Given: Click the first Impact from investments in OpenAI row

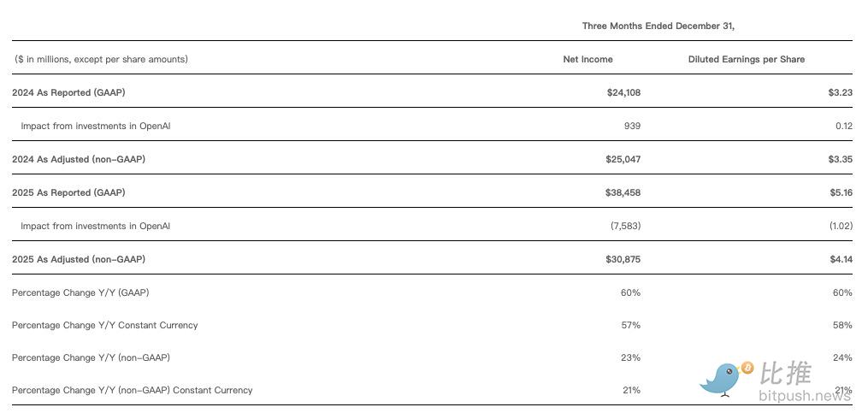Looking at the screenshot, I should (x=95, y=126).
